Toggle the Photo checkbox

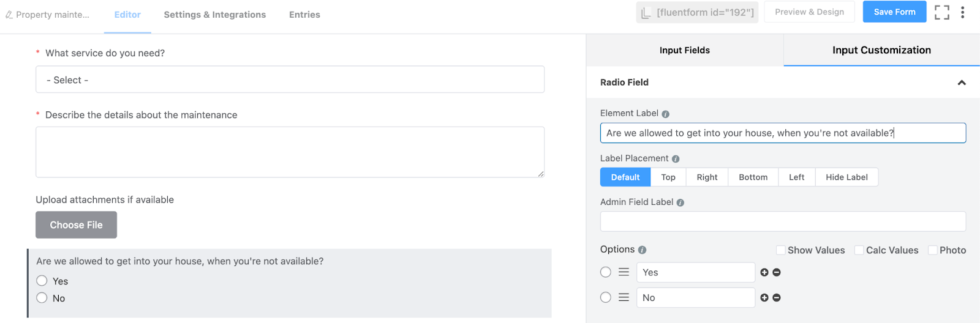[933, 250]
